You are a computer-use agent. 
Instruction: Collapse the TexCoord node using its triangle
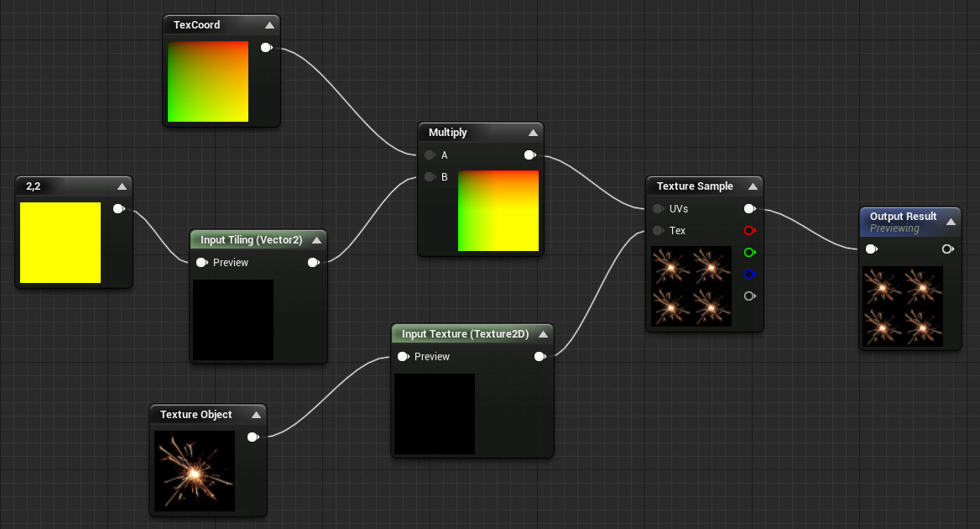pos(269,24)
